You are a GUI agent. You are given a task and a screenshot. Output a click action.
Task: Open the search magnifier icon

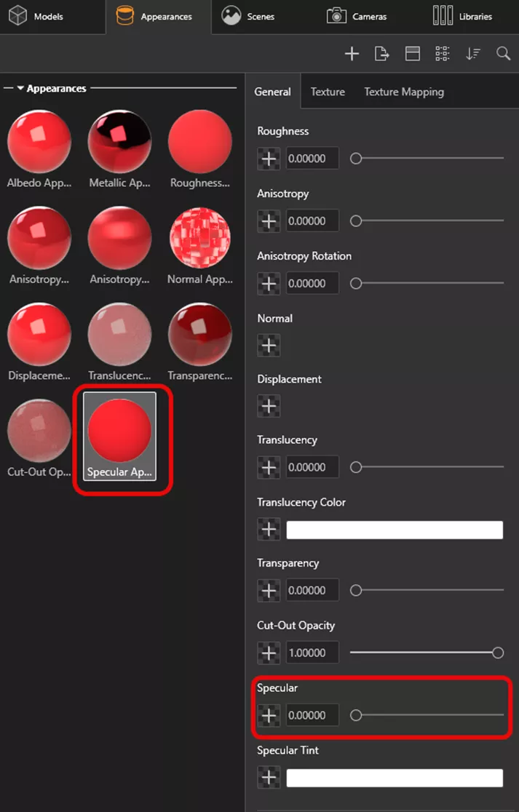(503, 54)
